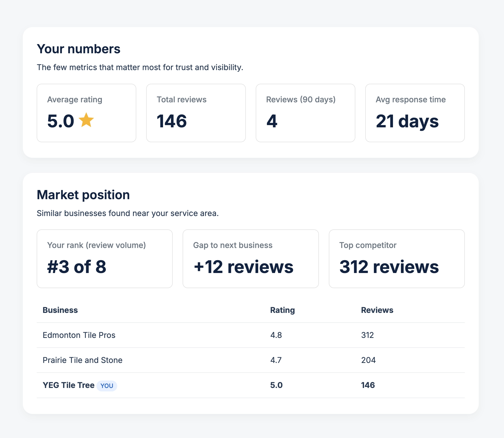
Task: Sort table by Rating column header
Action: tap(282, 310)
